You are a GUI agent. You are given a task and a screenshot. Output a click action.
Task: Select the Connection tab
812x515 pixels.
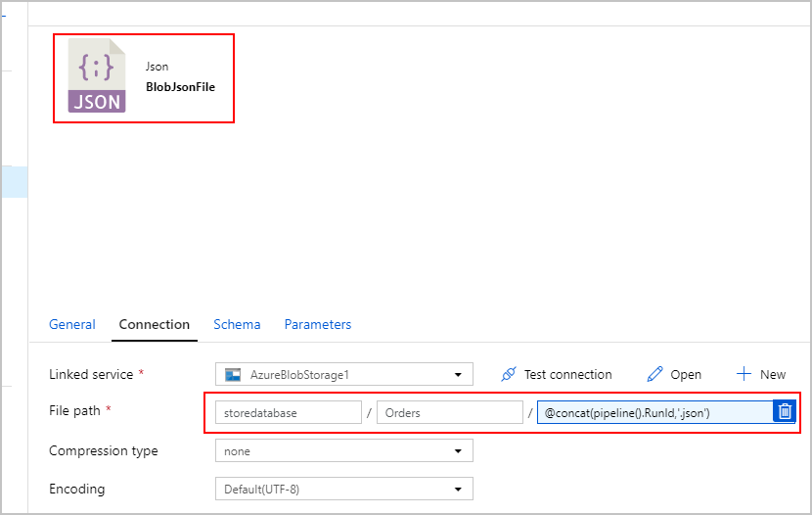click(155, 324)
